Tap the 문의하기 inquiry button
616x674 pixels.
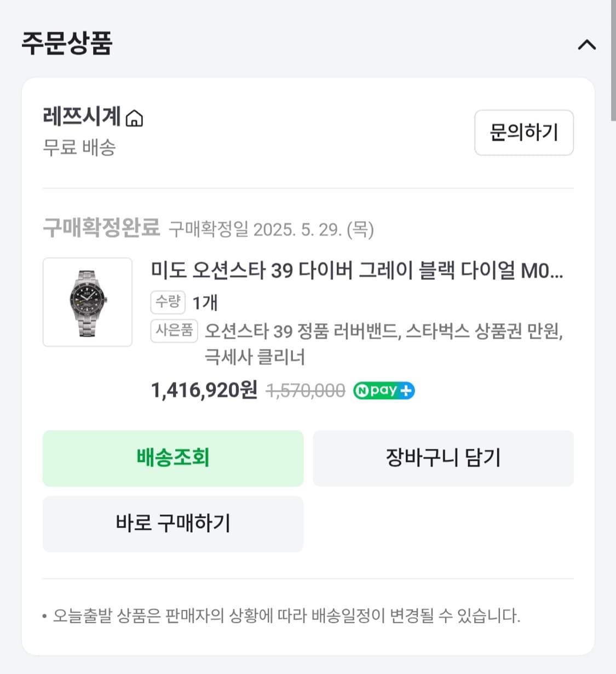pos(523,133)
